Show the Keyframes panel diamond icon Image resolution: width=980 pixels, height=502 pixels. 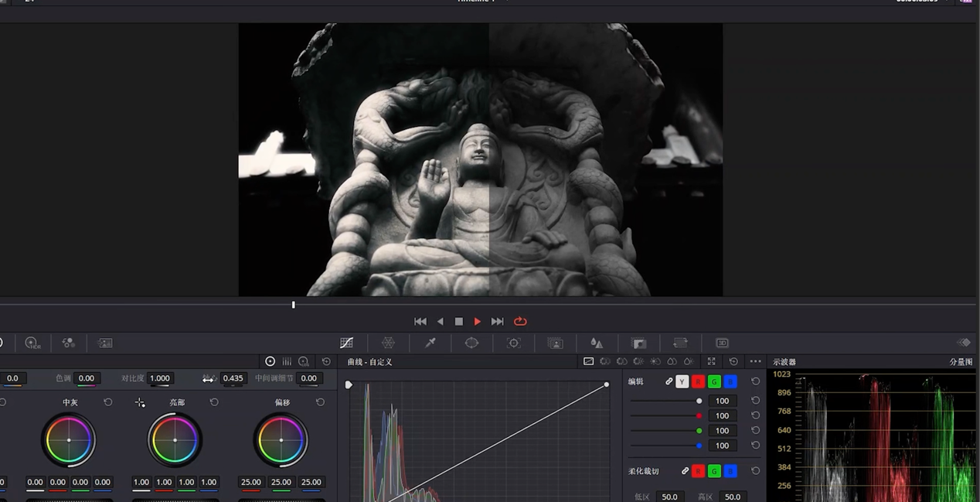(964, 343)
